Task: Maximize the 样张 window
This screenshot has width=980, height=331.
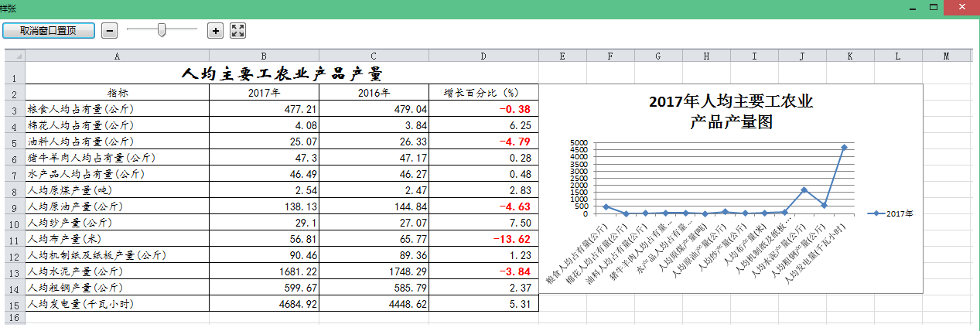Action: [934, 7]
